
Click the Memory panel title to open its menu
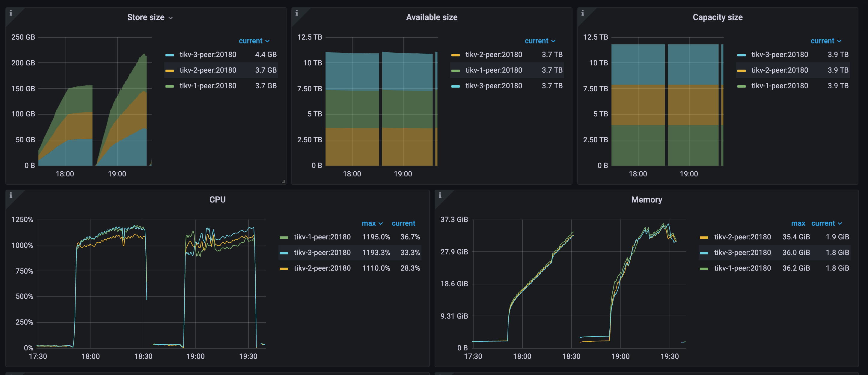coord(646,199)
